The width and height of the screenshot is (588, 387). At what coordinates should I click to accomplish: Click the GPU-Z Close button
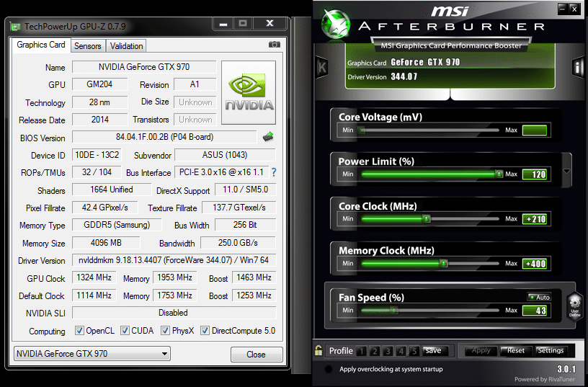pos(256,355)
